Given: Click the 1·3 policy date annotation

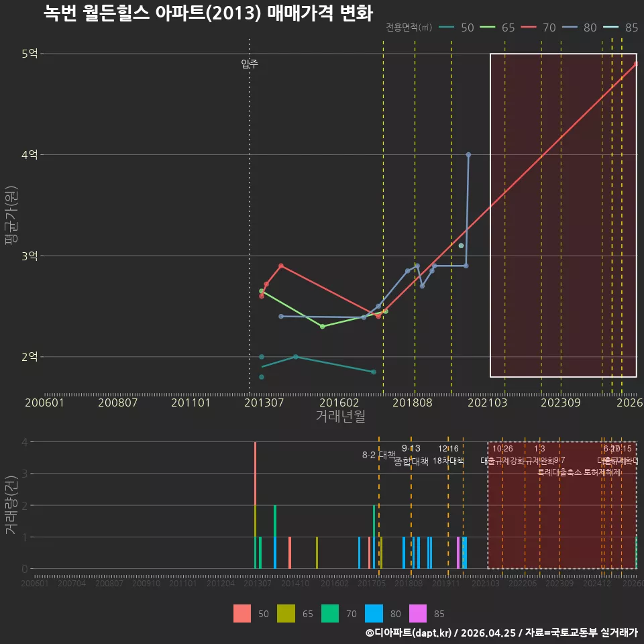Looking at the screenshot, I should pos(539,449).
